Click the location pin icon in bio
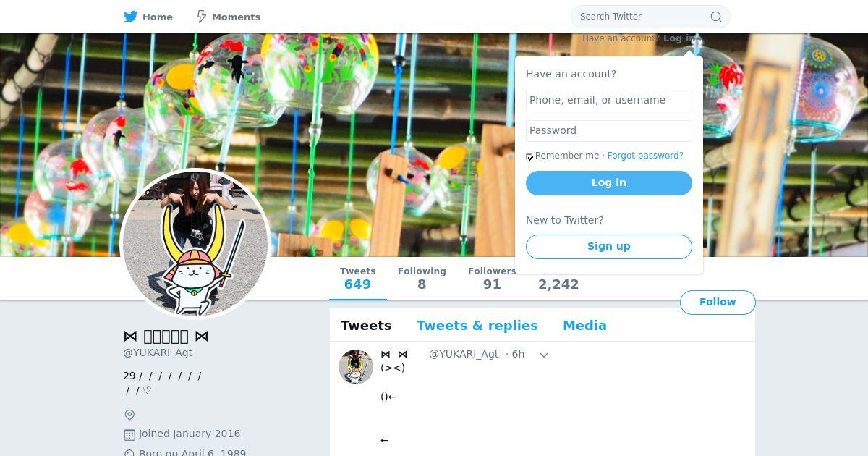The image size is (868, 456). 129,415
